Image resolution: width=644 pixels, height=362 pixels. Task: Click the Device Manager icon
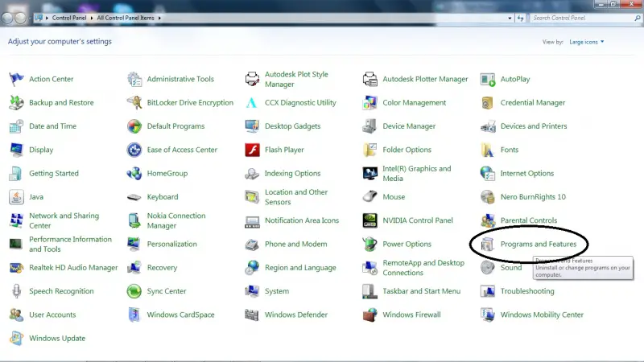click(x=369, y=126)
